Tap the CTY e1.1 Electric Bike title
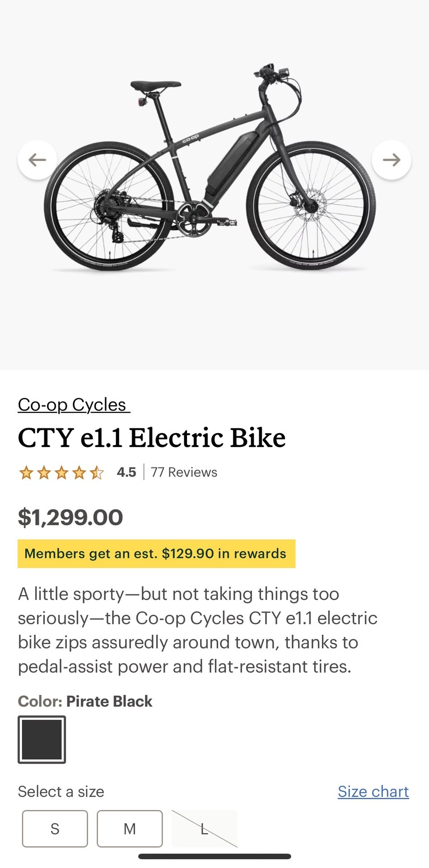This screenshot has height=868, width=429. click(152, 438)
